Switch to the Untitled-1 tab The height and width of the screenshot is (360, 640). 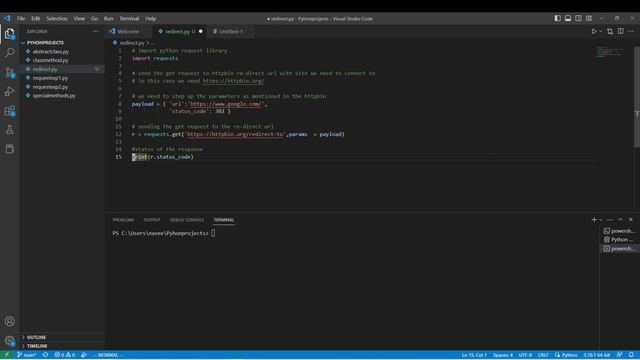pos(230,31)
